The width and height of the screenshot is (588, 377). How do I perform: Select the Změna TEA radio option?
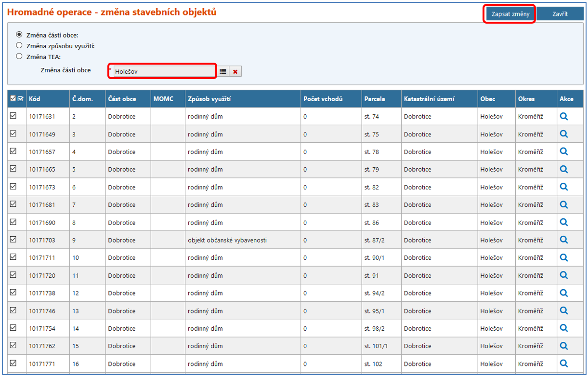(x=19, y=56)
